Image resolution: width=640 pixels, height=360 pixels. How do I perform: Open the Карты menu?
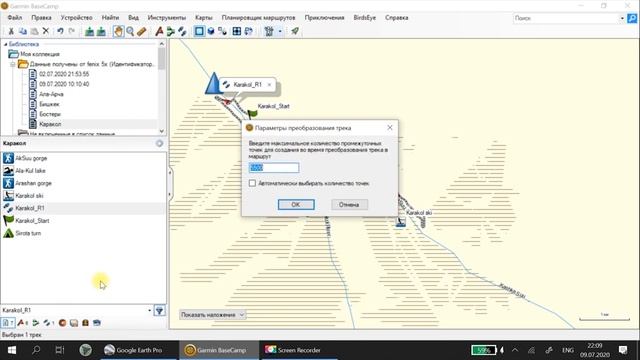[204, 18]
